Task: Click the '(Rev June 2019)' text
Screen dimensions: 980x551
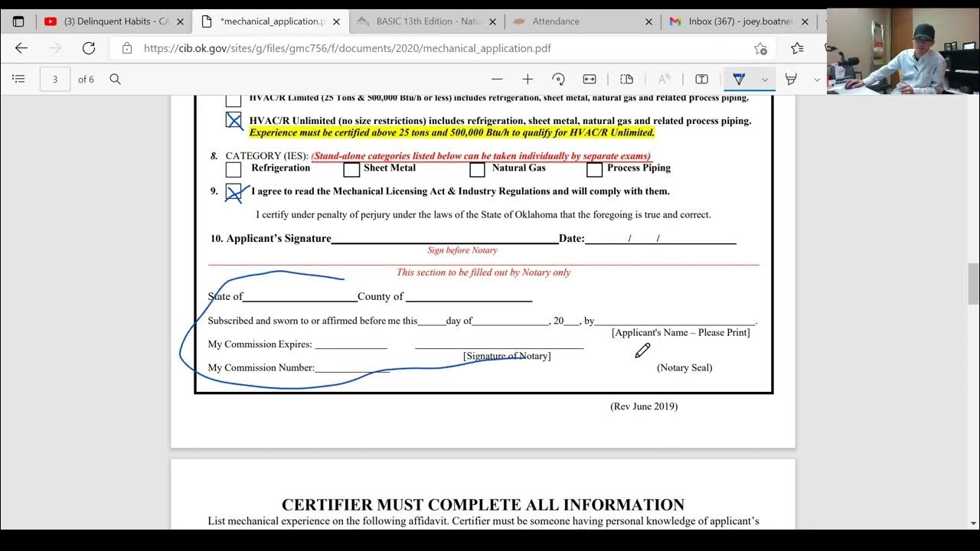Action: click(x=644, y=406)
